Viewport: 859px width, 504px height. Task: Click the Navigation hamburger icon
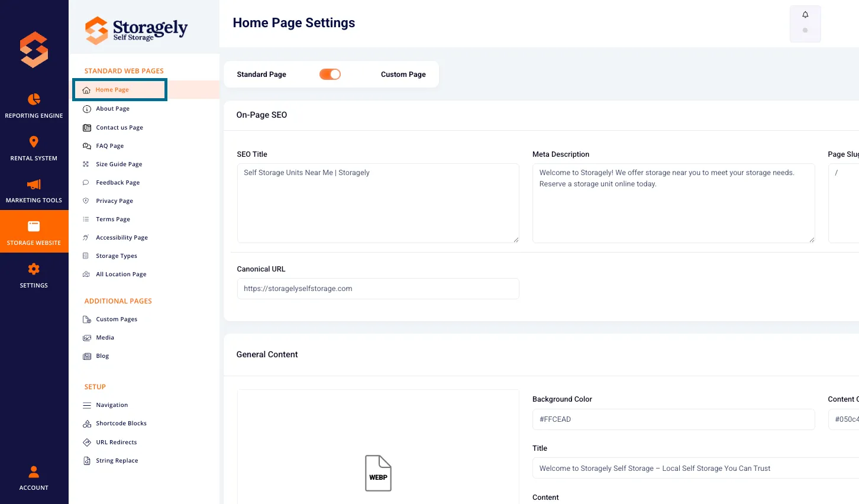point(87,405)
